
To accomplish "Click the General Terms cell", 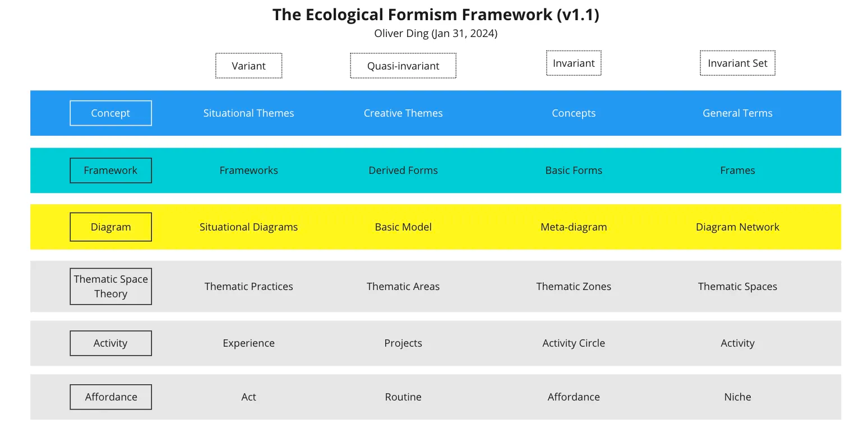I will [x=737, y=113].
